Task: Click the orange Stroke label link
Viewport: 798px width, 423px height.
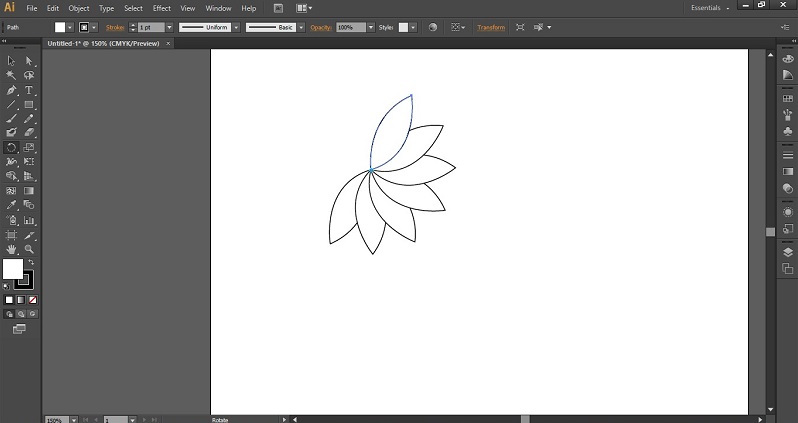Action: click(115, 27)
